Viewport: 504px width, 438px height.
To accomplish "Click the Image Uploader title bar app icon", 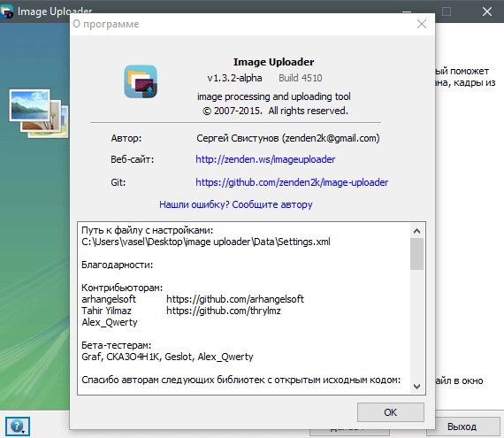I will pos(6,12).
